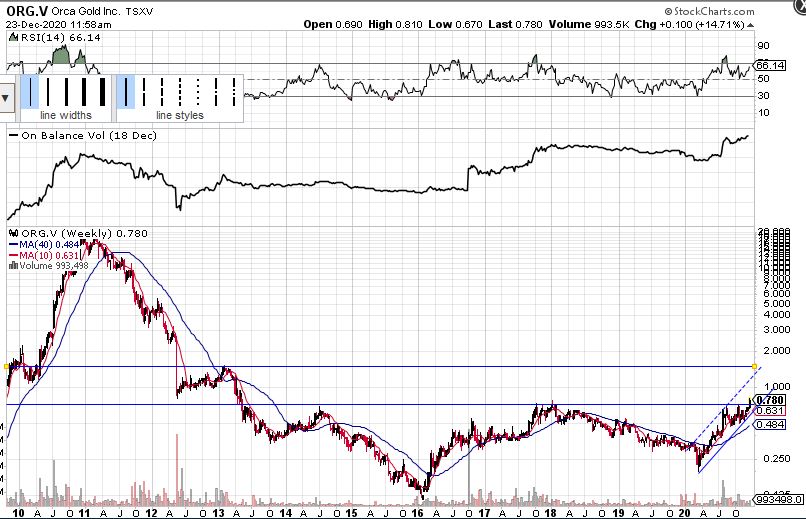Click the '20' year label on time axis

pyautogui.click(x=684, y=513)
